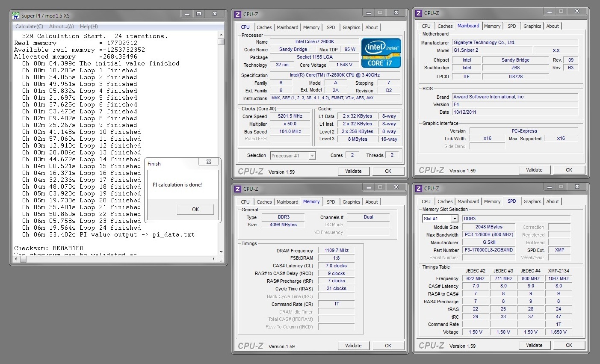Close the Finish dialog with its X button
This screenshot has width=600, height=364.
(209, 162)
